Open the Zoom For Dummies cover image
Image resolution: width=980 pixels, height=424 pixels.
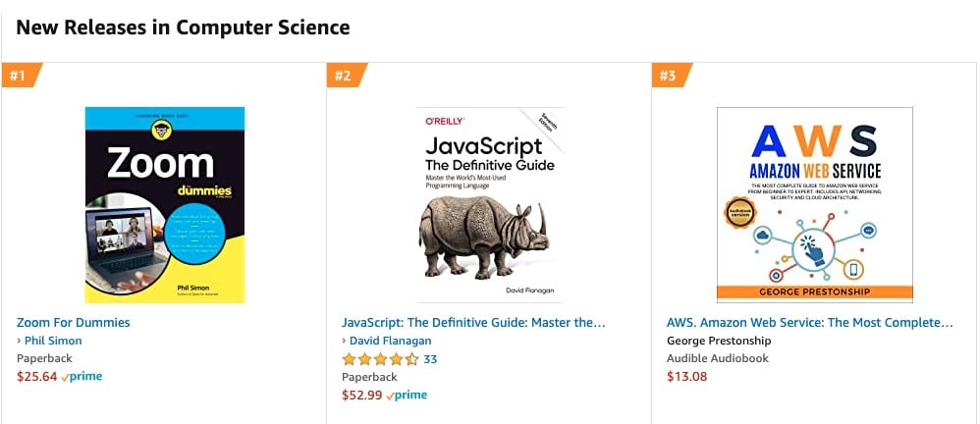[x=165, y=204]
